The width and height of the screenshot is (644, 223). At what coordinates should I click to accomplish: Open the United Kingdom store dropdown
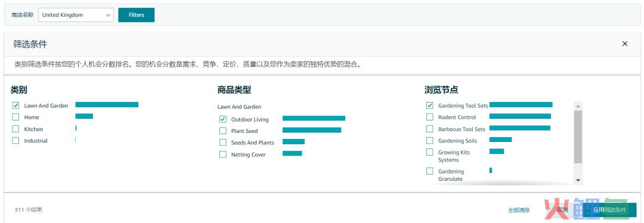pos(76,15)
